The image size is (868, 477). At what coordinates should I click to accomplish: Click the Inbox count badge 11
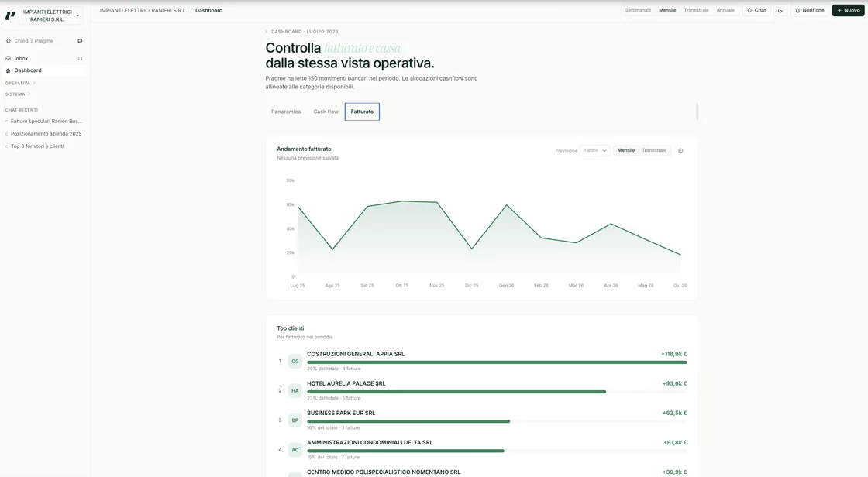coord(81,59)
